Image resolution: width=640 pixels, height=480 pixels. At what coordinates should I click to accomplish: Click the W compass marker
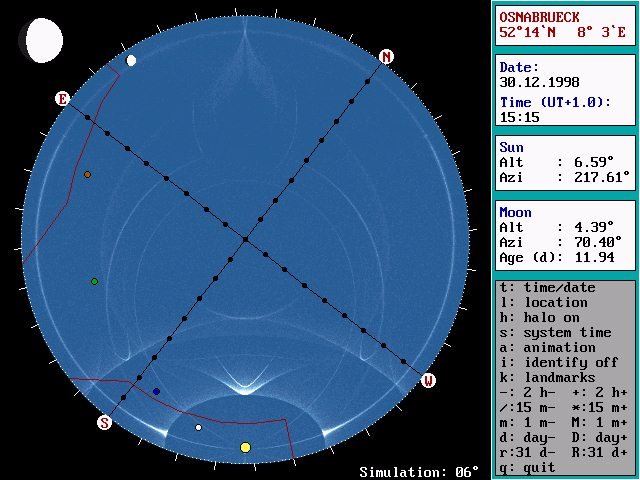coord(428,380)
